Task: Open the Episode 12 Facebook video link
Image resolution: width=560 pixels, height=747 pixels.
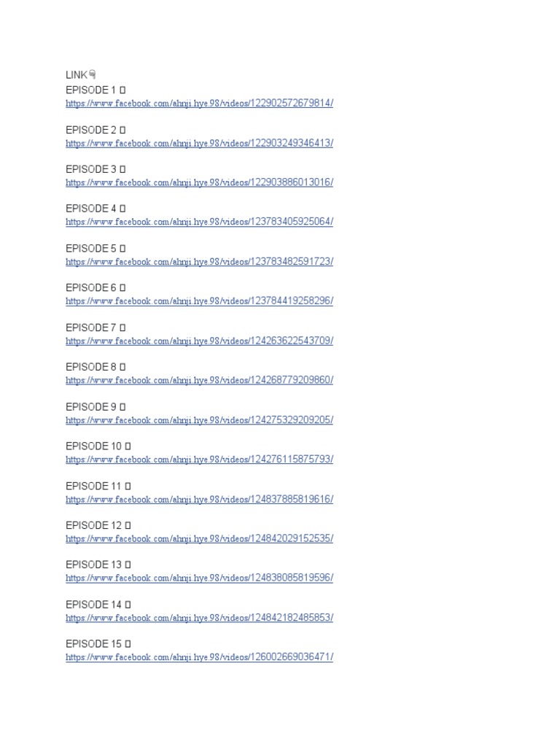Action: click(200, 538)
